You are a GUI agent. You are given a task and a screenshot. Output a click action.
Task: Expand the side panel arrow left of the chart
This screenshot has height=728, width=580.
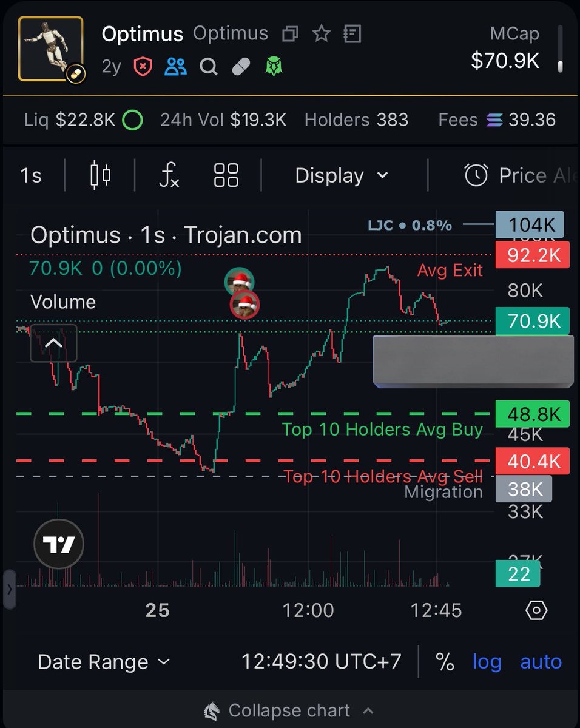click(9, 588)
